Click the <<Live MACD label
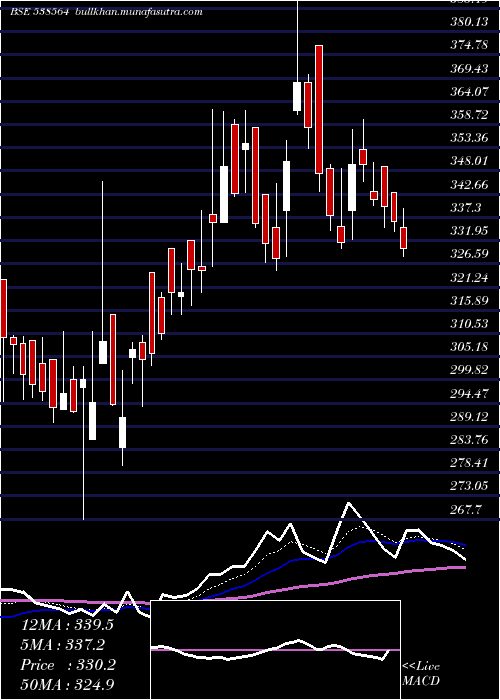This screenshot has height=700, width=500. click(x=421, y=674)
